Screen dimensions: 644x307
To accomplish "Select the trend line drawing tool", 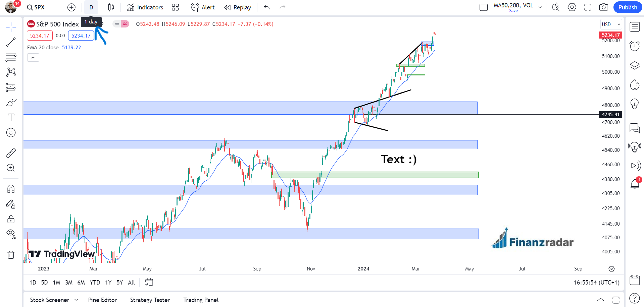I will (x=11, y=42).
